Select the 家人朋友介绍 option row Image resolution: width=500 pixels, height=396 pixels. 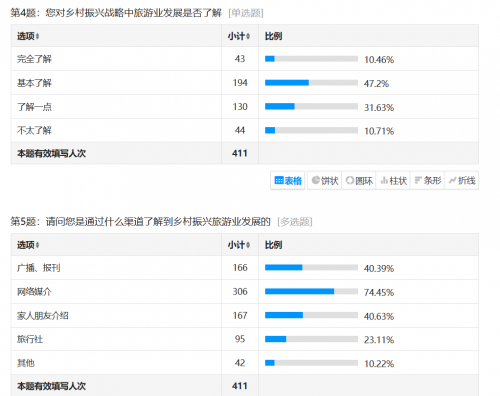click(x=245, y=315)
